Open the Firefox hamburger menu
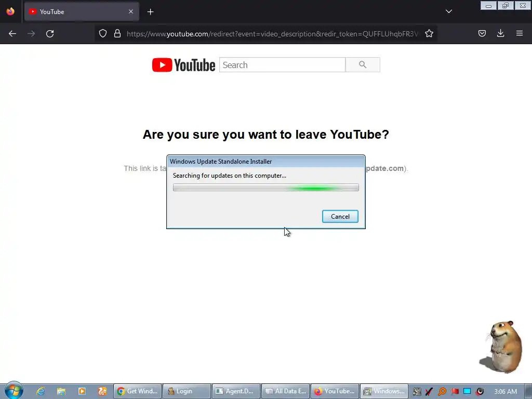 [519, 33]
